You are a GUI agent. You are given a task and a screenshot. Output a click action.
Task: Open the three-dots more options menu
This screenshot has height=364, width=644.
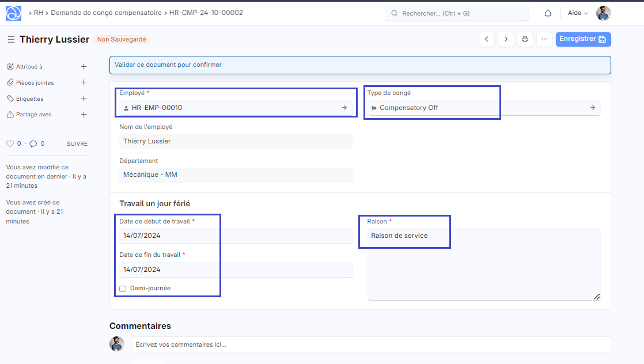click(x=544, y=39)
